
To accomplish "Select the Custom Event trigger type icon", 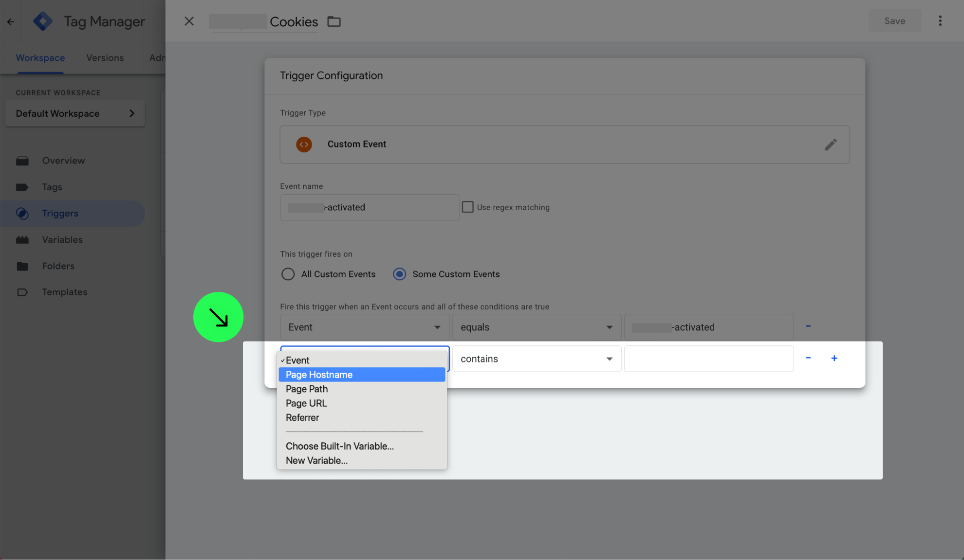I will click(x=304, y=145).
